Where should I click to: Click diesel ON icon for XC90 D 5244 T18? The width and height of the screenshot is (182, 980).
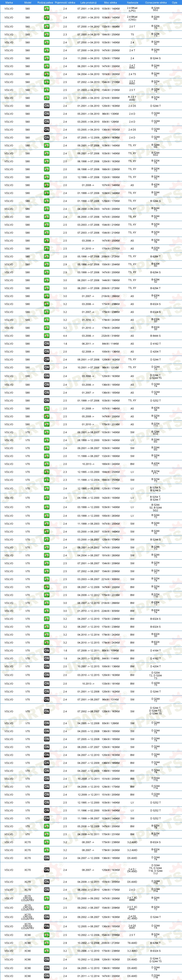click(x=46, y=976)
